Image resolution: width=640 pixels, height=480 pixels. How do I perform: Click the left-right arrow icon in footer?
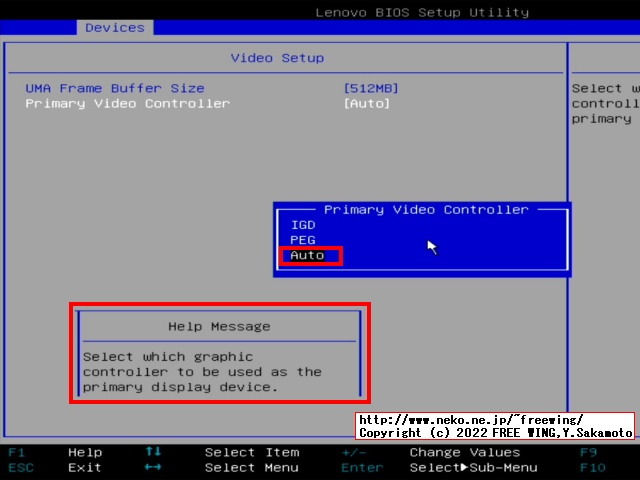[x=153, y=467]
